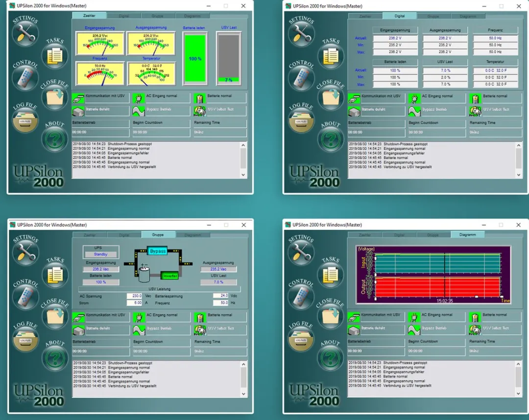Select Shutdown-Prozess gestoppt log entry, top-left window
Image resolution: width=529 pixels, height=420 pixels.
tap(112, 144)
